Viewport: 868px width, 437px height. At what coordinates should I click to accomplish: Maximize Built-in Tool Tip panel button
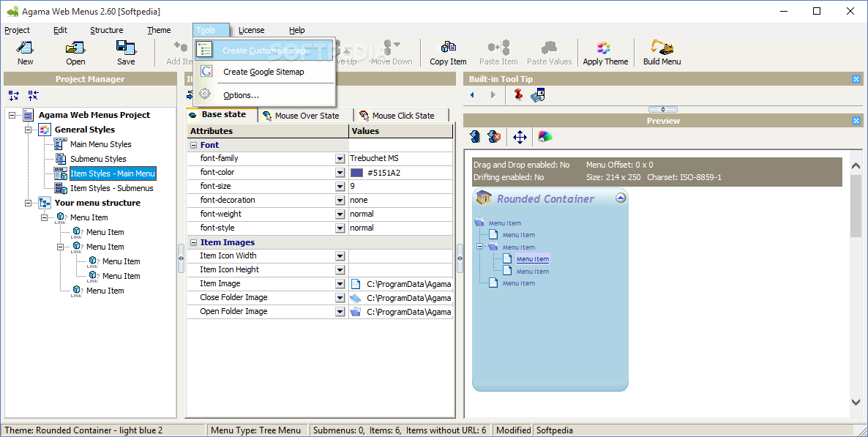(856, 79)
